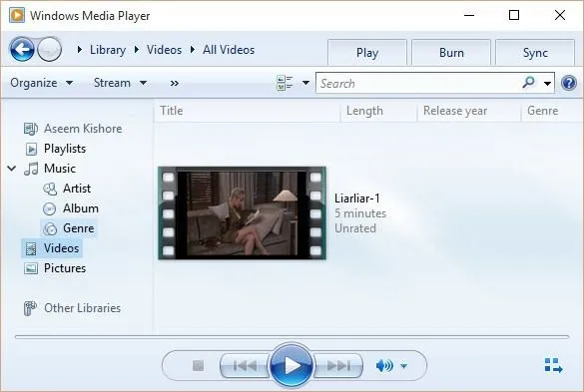Switch to the Sync tab

[535, 53]
